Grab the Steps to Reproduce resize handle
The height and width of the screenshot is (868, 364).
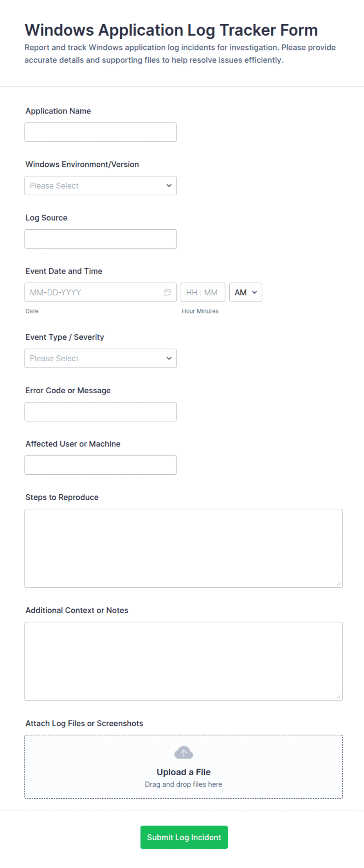coord(339,583)
